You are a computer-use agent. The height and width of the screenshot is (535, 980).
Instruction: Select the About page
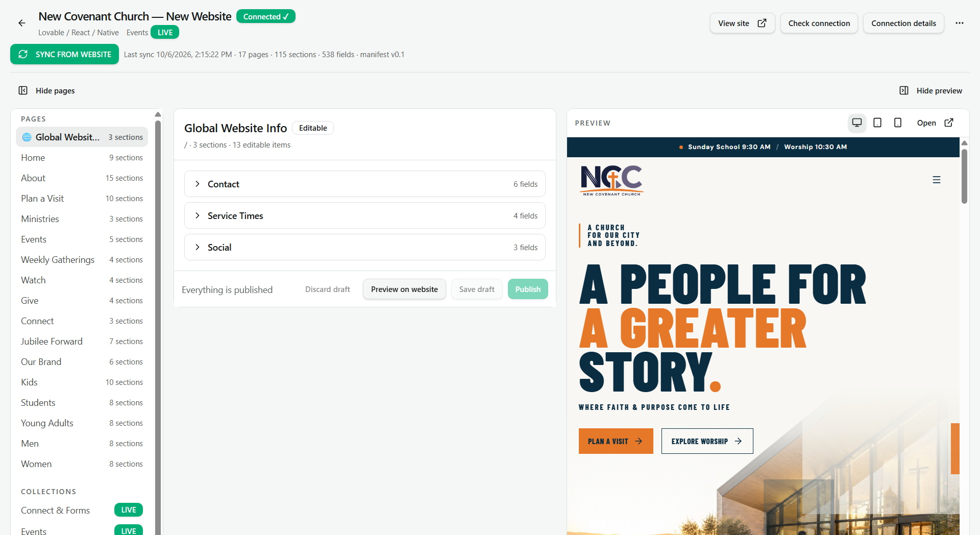point(82,178)
